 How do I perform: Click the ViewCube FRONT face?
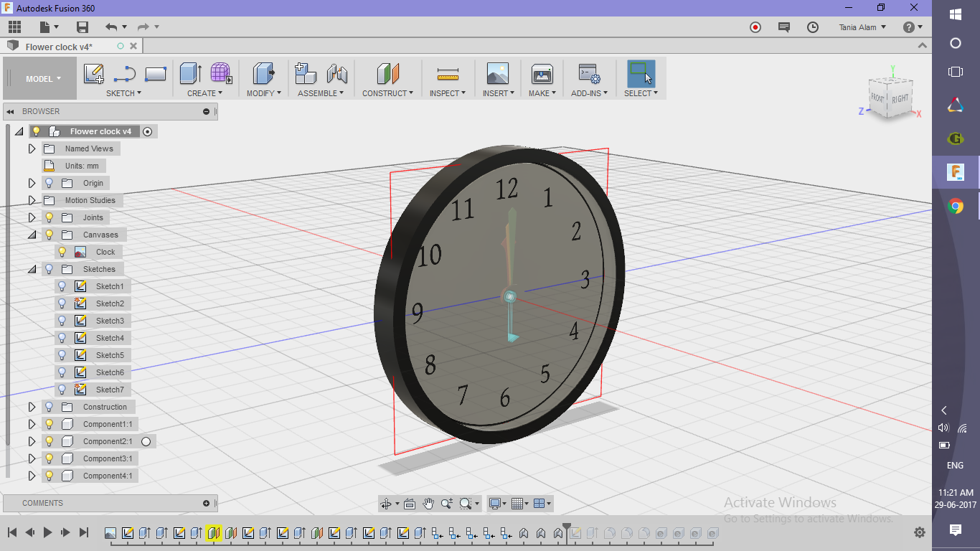[x=878, y=98]
